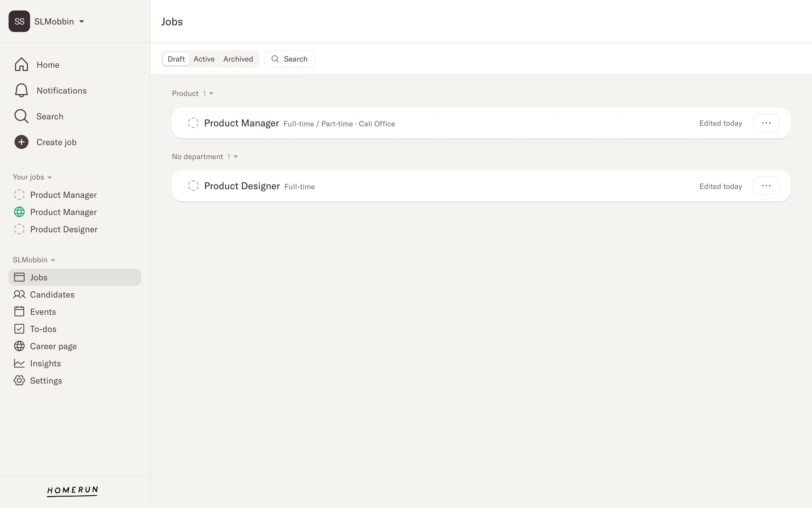Screen dimensions: 812x508
Task: Open Settings gear icon
Action: coord(19,381)
